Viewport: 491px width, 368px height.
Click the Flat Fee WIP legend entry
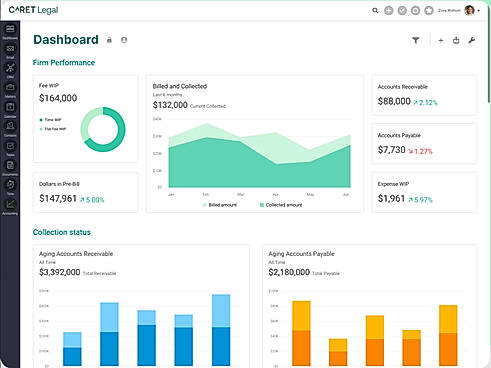tap(53, 129)
